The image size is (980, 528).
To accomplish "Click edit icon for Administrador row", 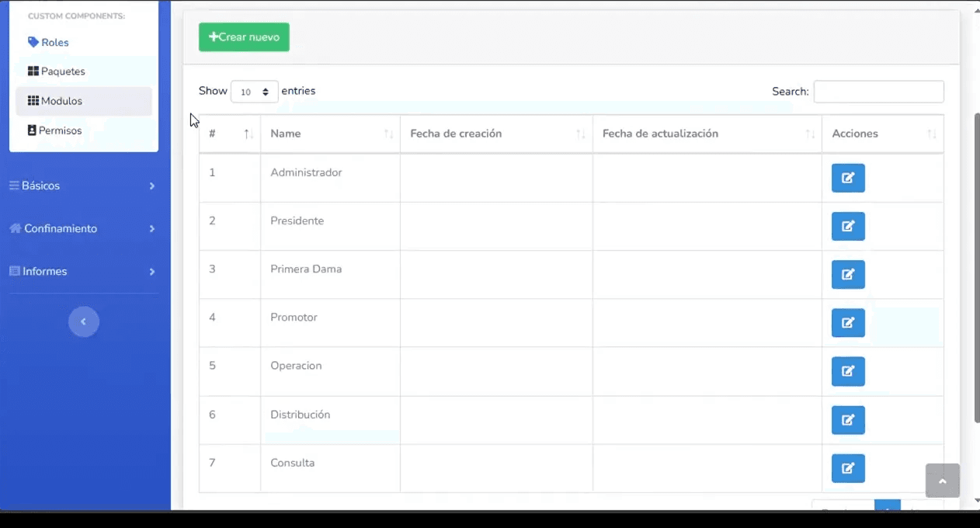I will tap(847, 178).
